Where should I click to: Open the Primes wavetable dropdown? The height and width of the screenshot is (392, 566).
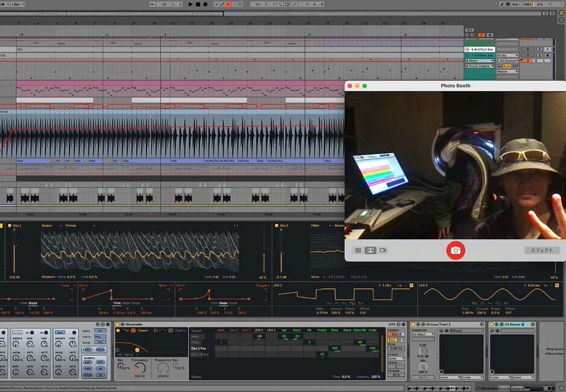tap(80, 225)
